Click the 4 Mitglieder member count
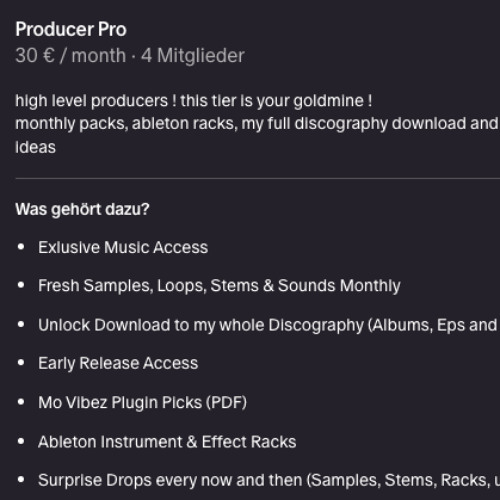This screenshot has width=500, height=500. click(193, 55)
